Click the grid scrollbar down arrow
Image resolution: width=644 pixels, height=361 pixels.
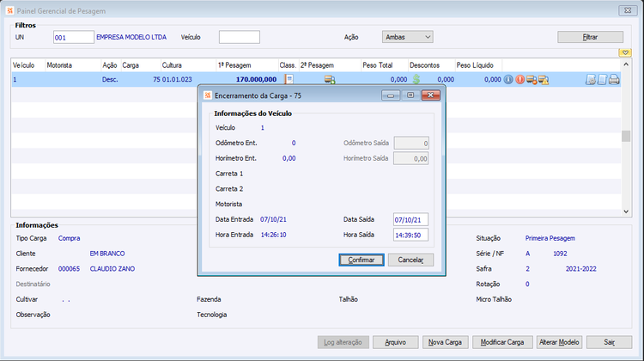point(626,211)
